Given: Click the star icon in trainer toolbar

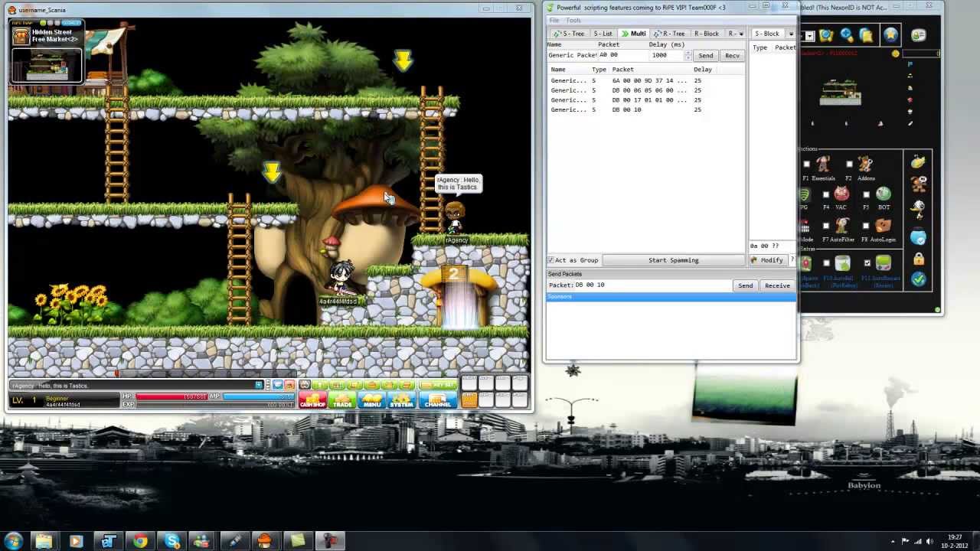Looking at the screenshot, I should [x=890, y=34].
